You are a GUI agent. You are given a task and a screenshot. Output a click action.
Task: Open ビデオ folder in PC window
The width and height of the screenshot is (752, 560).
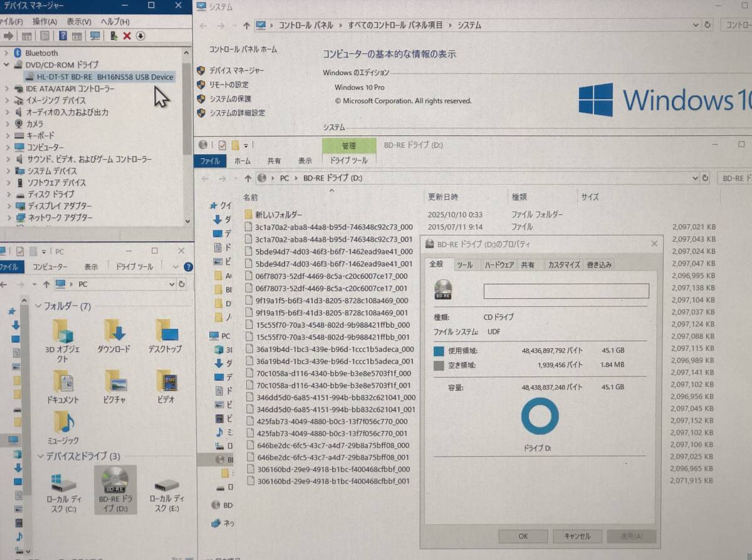(x=166, y=387)
